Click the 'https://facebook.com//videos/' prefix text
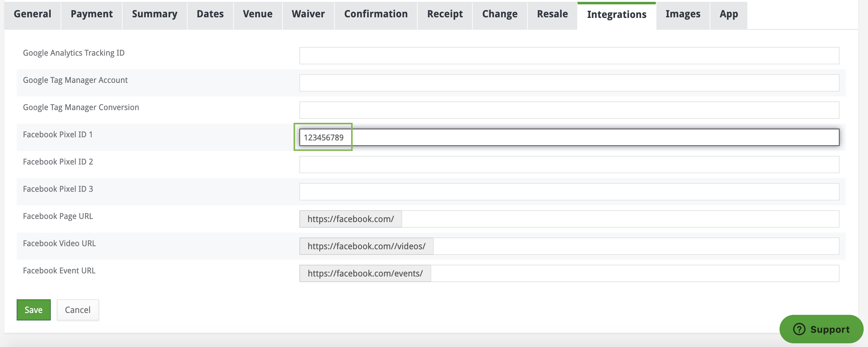This screenshot has height=347, width=868. 366,246
